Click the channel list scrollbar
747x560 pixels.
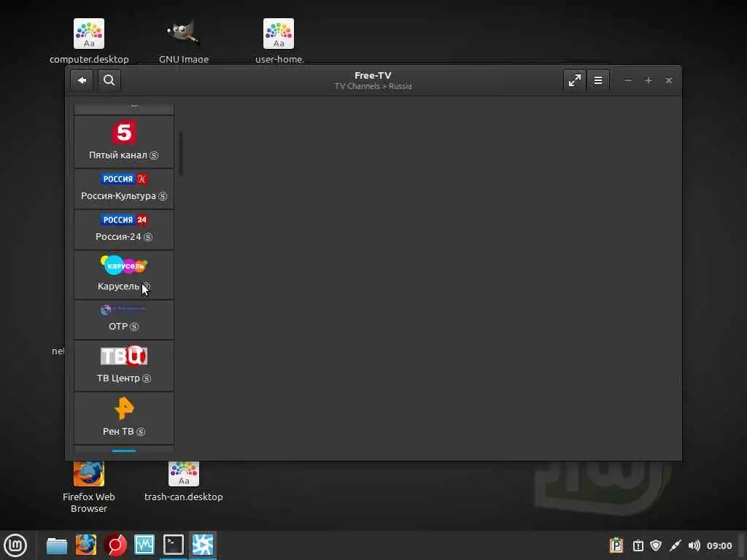(181, 153)
